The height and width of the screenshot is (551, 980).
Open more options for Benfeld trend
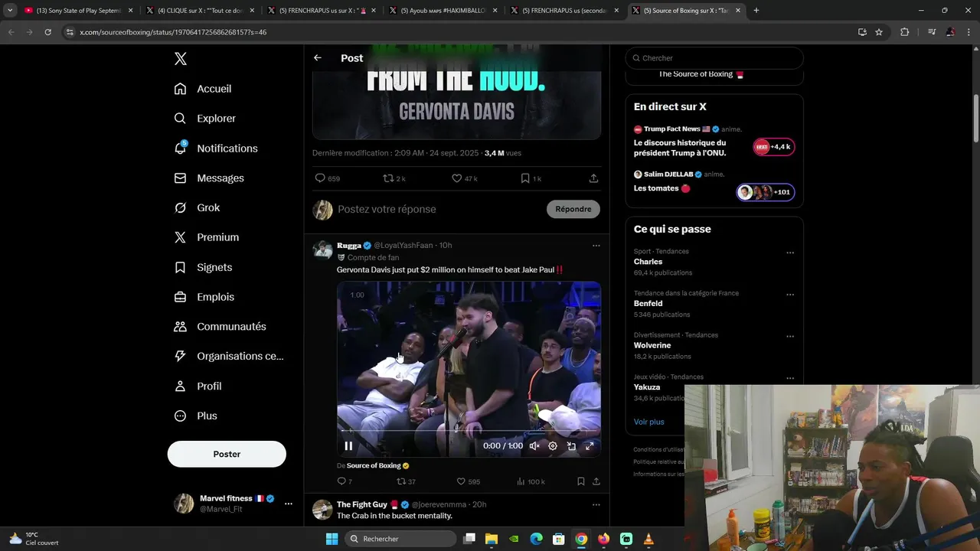pyautogui.click(x=790, y=295)
